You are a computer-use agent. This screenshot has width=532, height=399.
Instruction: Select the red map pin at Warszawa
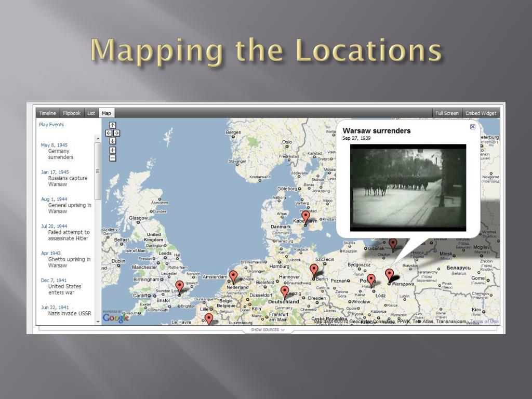click(389, 276)
